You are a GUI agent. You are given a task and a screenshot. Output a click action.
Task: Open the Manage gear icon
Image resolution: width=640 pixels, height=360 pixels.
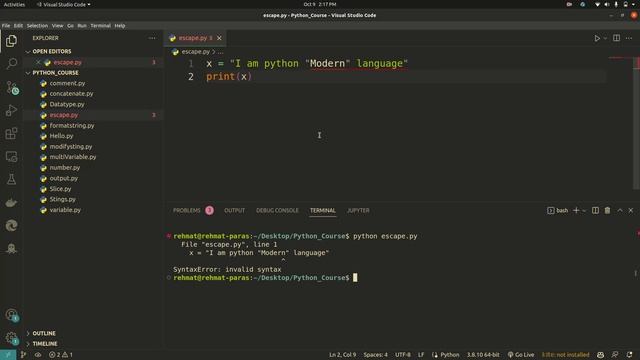[x=12, y=338]
